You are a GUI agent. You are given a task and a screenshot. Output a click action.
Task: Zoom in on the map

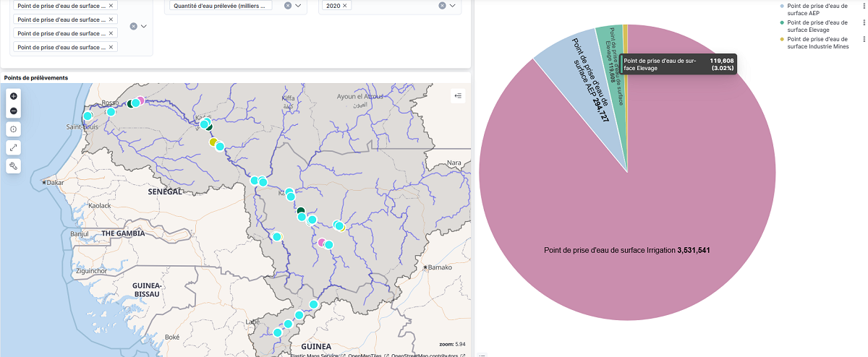pos(14,96)
